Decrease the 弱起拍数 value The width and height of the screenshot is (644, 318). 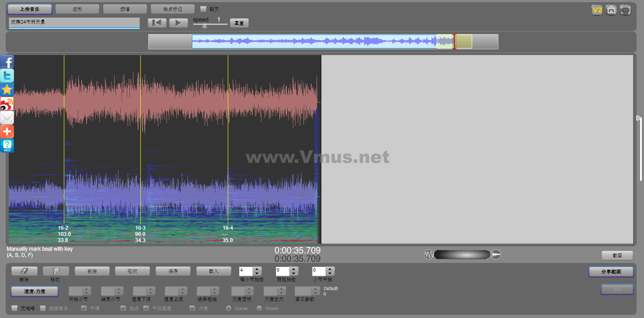coord(294,274)
